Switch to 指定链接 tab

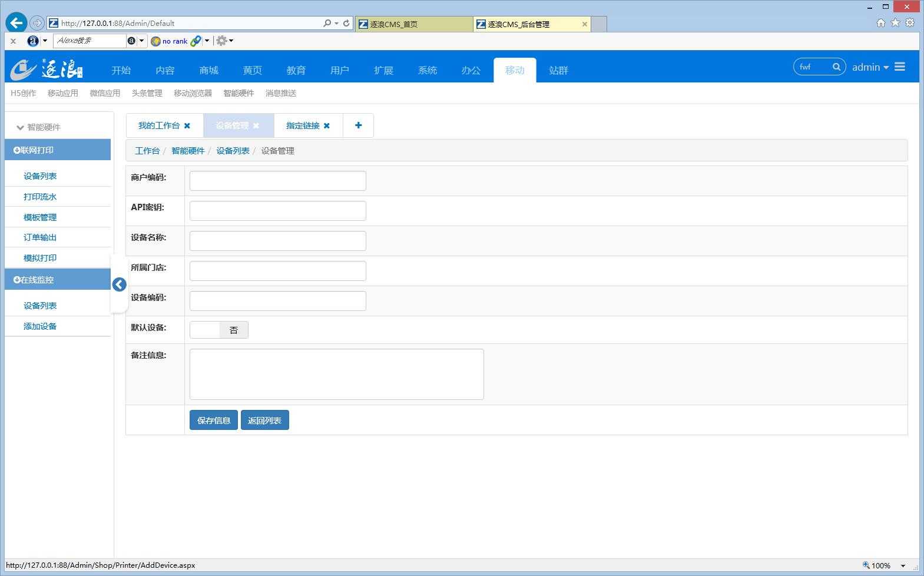[303, 125]
